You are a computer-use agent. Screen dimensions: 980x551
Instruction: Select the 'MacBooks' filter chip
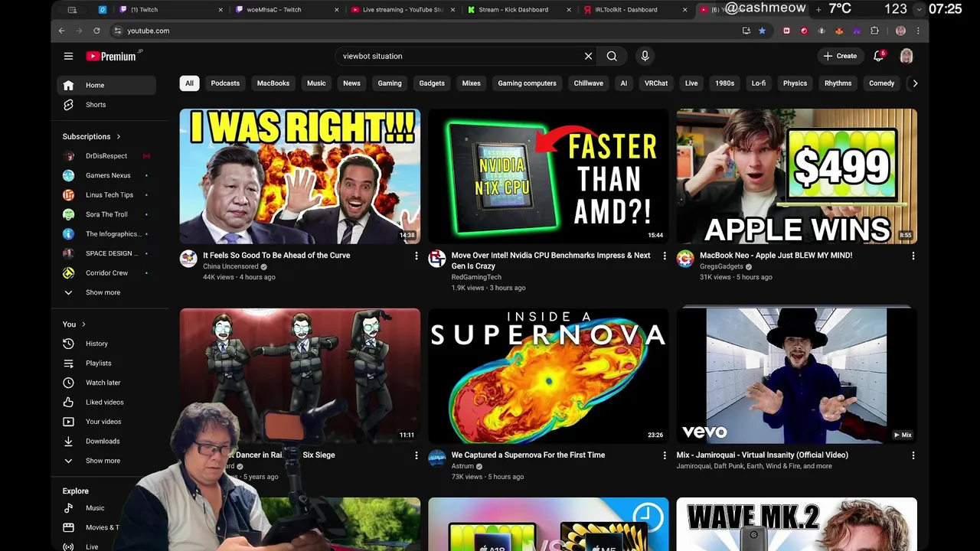pos(273,83)
